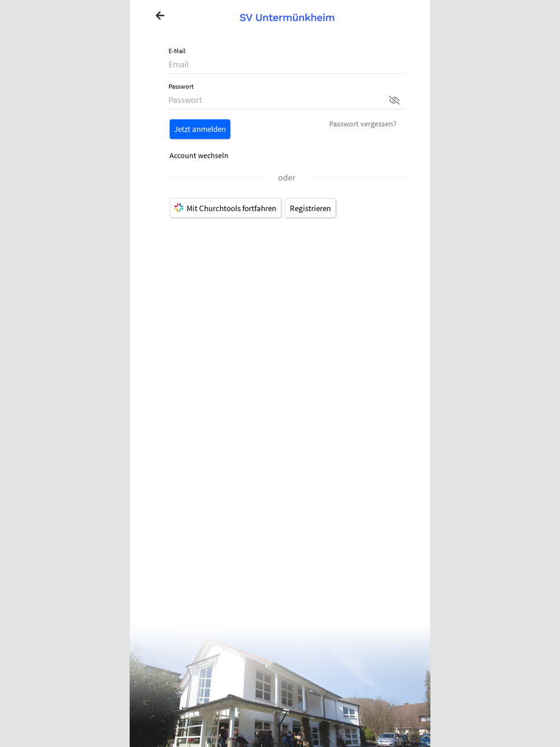
Task: Focus the Email input field
Action: [x=287, y=64]
